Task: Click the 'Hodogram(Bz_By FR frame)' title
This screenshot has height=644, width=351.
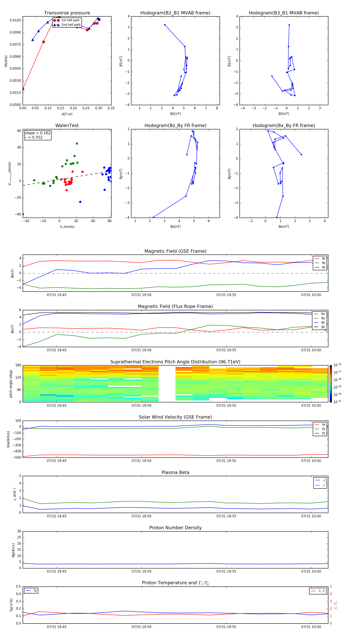Action: point(175,125)
